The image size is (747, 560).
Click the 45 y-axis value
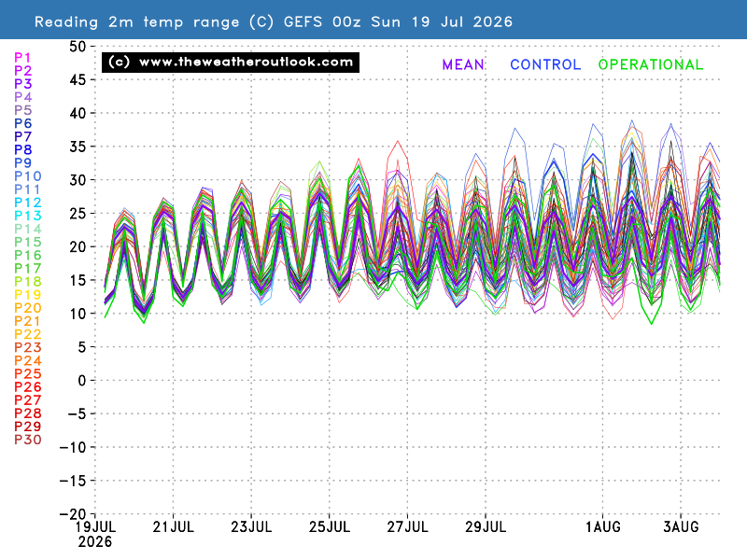[x=78, y=80]
